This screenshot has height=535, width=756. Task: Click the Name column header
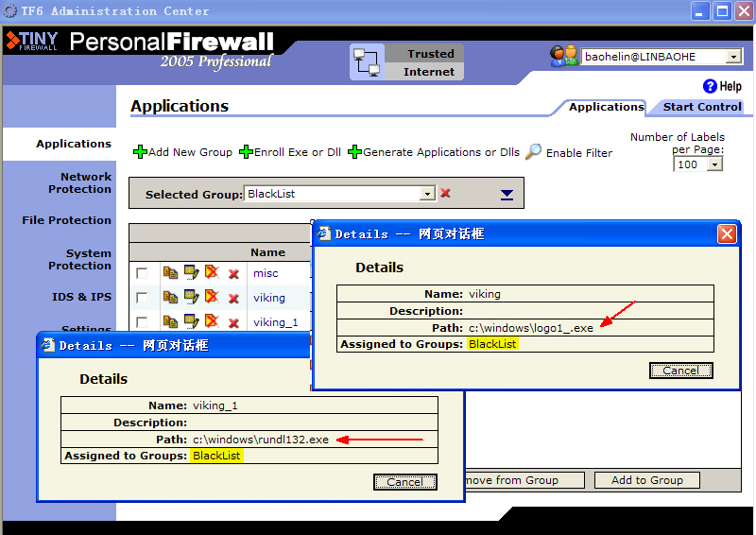click(267, 252)
